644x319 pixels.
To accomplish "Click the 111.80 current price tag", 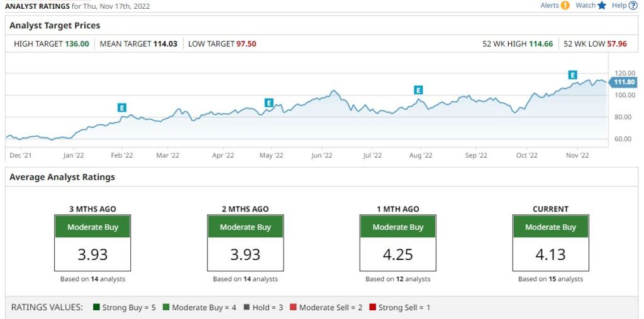I will [x=624, y=82].
